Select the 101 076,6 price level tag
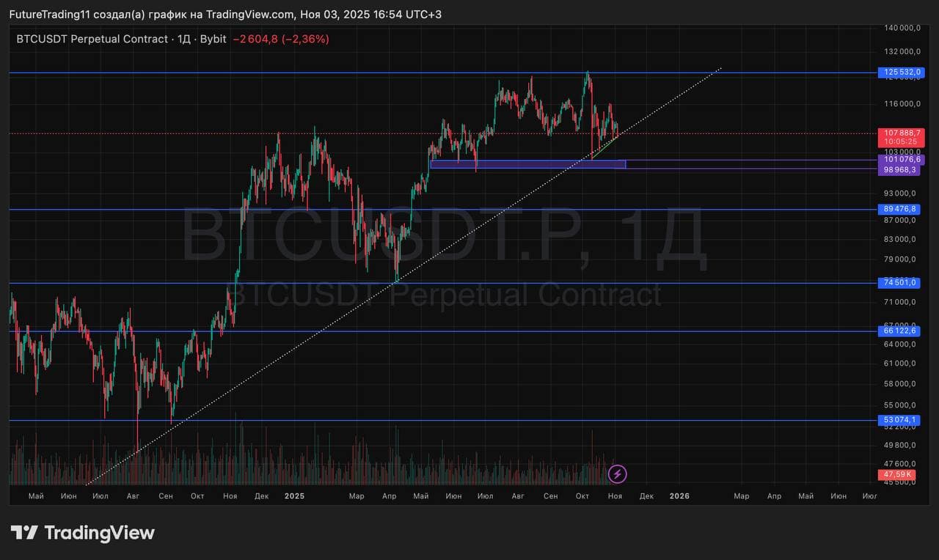The width and height of the screenshot is (939, 560). point(899,159)
